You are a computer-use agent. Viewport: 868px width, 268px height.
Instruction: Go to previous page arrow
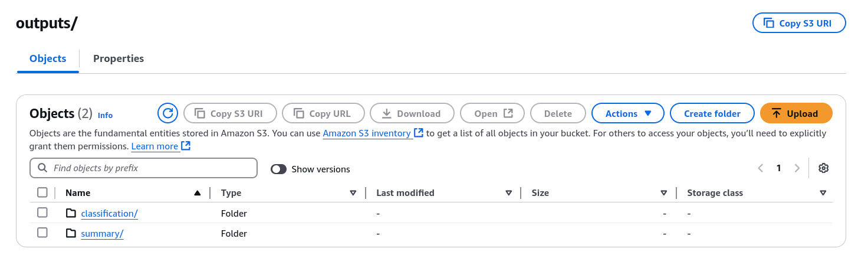pos(761,168)
